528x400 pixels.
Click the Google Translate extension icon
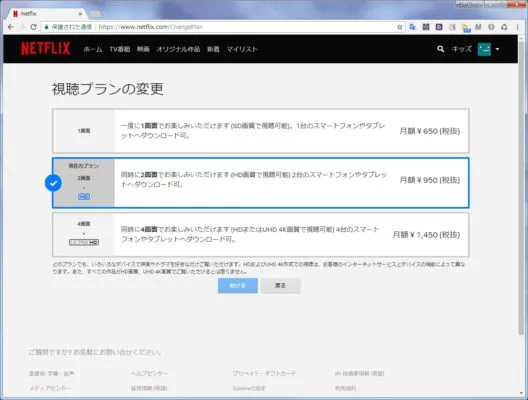pyautogui.click(x=412, y=27)
